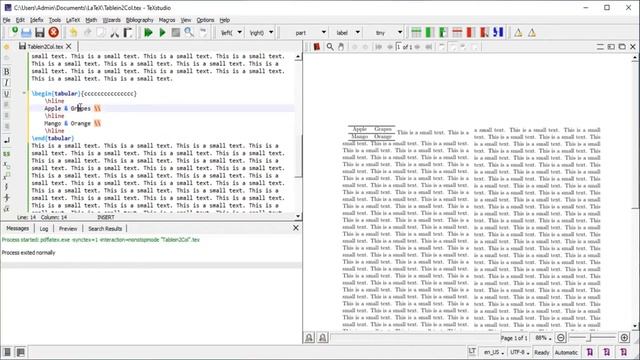Insert a newline using the side toolbar icon
This screenshot has width=640, height=360.
click(7, 140)
